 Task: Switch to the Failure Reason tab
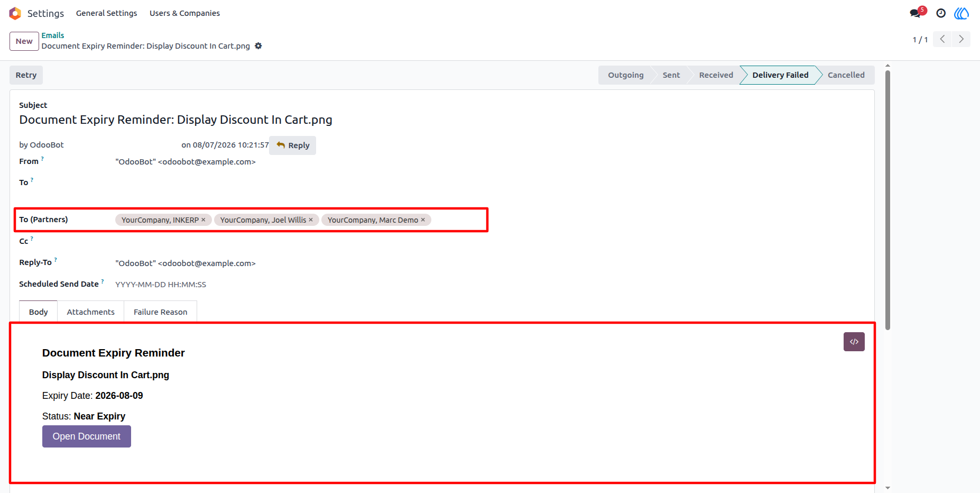160,312
